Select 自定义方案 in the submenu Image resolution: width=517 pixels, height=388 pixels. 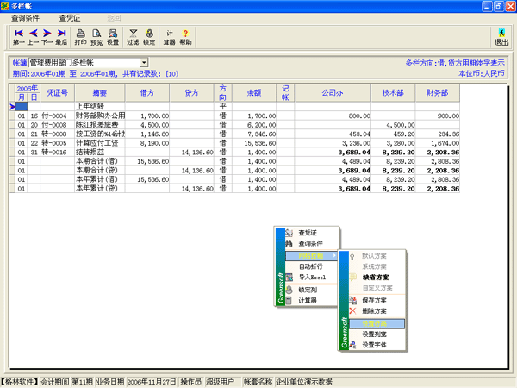point(377,288)
